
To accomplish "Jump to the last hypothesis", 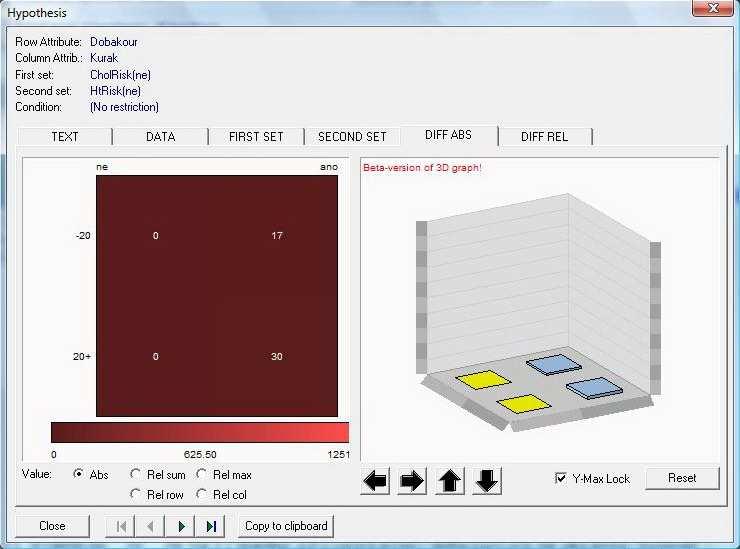I will (210, 526).
